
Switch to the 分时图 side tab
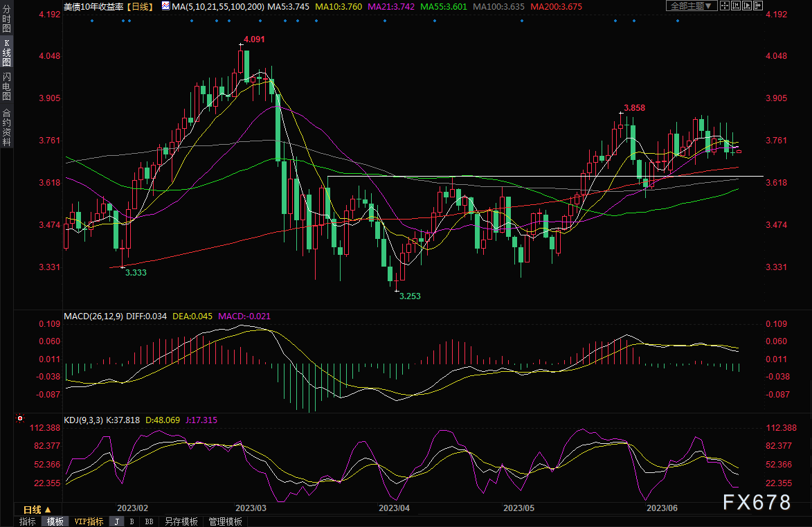tap(6, 21)
